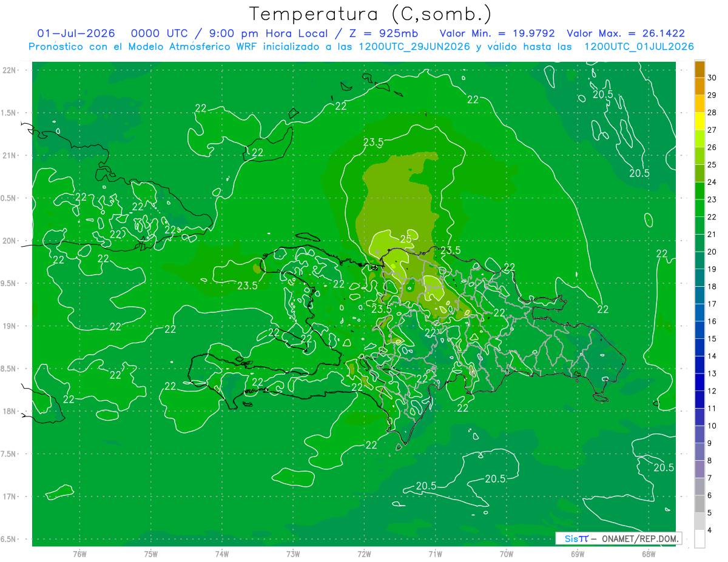
Task: Click the title "Temperatura (C,somb.)"
Action: point(371,14)
